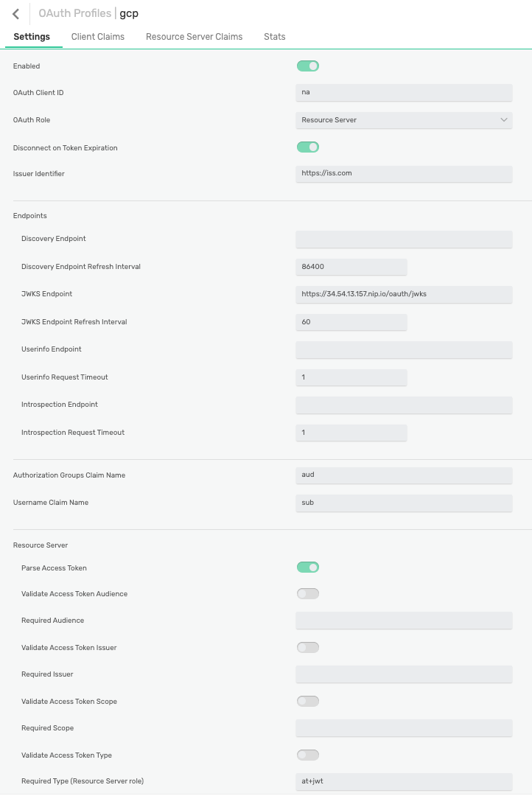Image resolution: width=532 pixels, height=796 pixels.
Task: Click the JWKS Endpoint field
Action: coord(404,294)
